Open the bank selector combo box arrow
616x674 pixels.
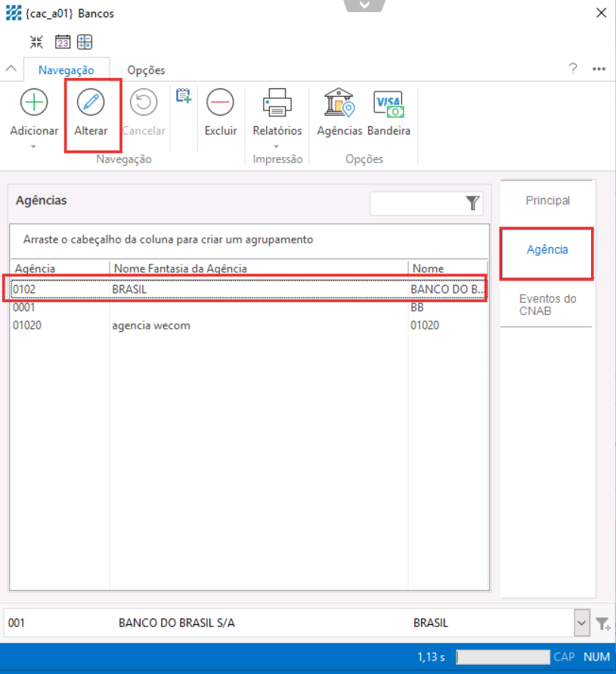(582, 623)
